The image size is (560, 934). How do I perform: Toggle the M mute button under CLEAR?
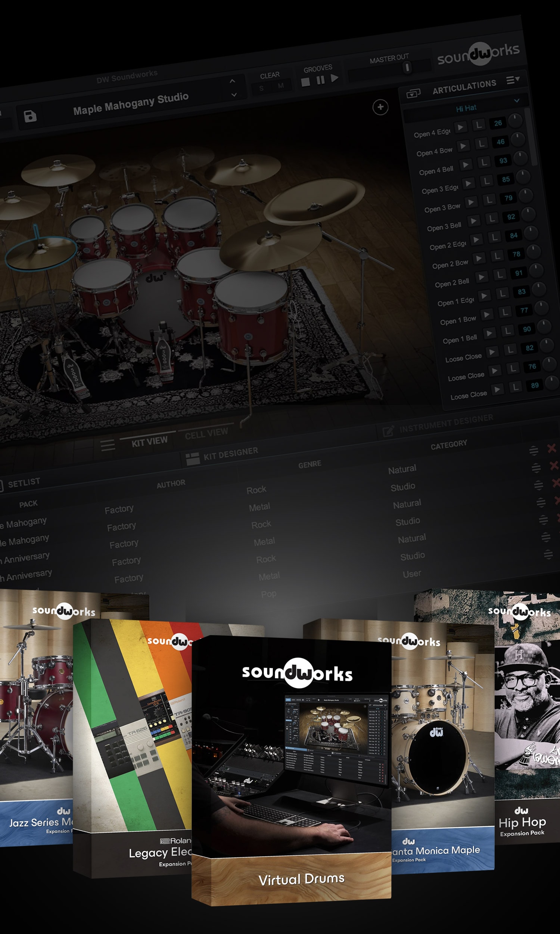[x=281, y=86]
